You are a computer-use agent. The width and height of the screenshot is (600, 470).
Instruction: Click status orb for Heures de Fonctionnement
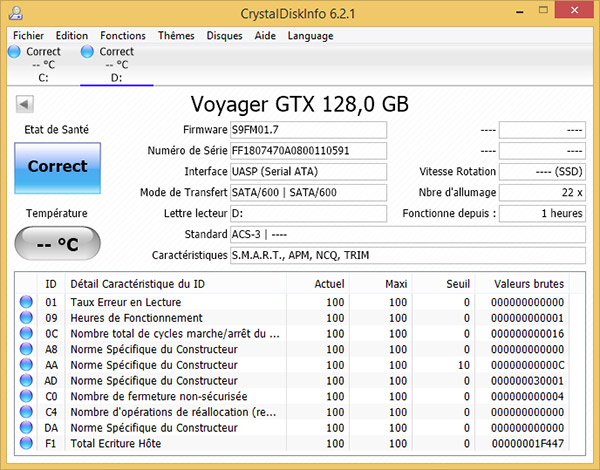(26, 318)
